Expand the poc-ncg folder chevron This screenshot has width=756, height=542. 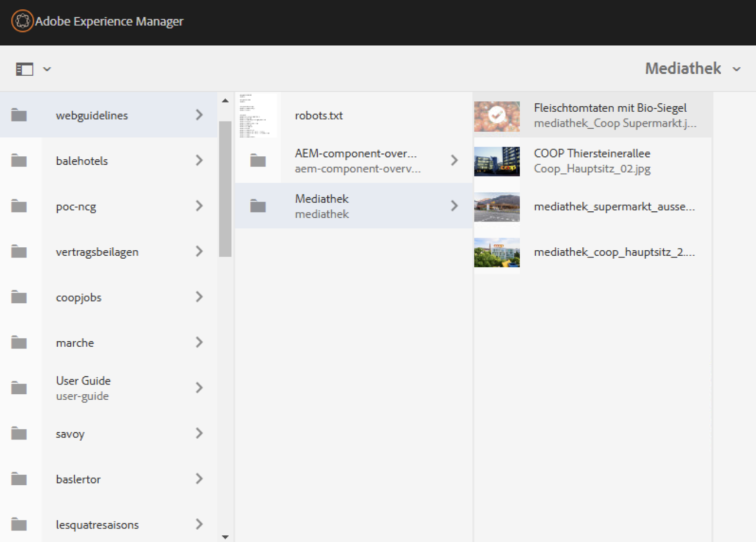[x=199, y=206]
